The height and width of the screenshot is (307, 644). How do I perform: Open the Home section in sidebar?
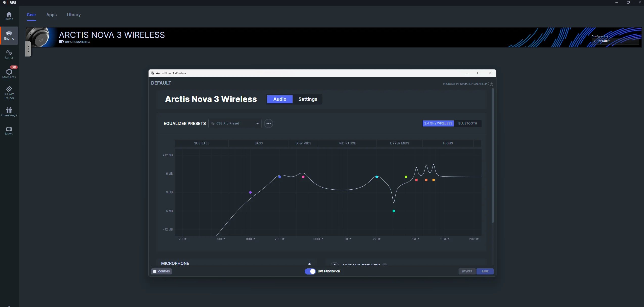[9, 16]
